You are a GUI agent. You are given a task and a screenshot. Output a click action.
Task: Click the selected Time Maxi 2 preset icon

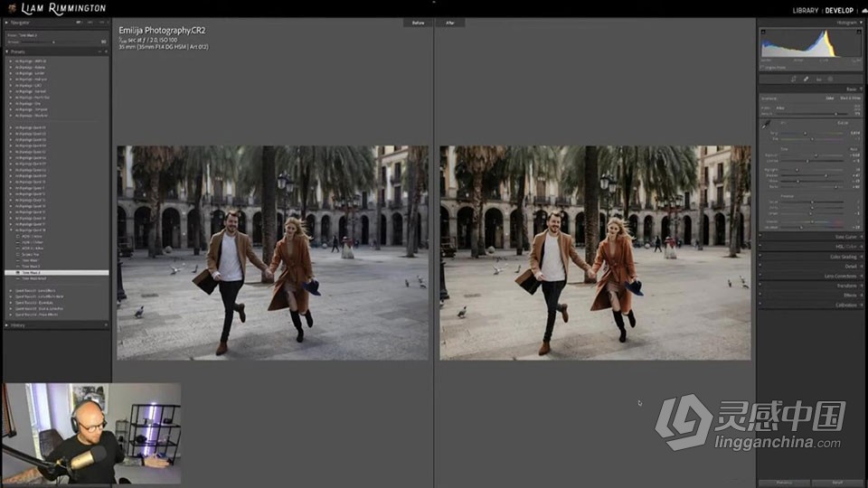coord(18,272)
